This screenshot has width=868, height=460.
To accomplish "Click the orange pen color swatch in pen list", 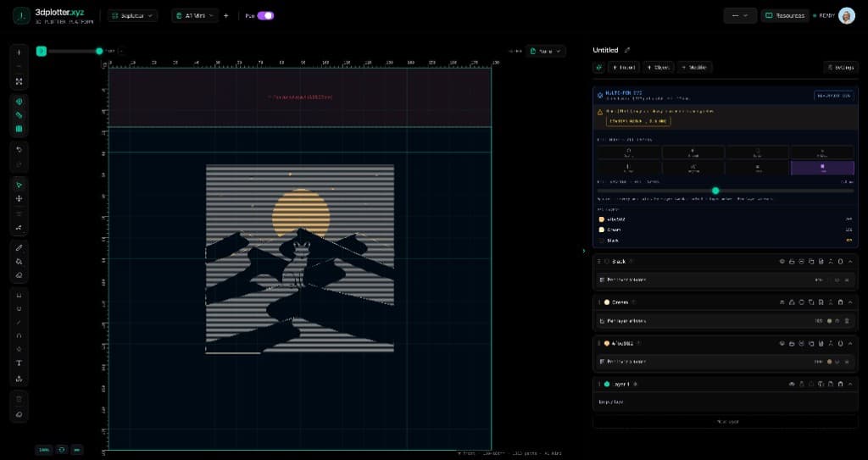I will (x=602, y=219).
